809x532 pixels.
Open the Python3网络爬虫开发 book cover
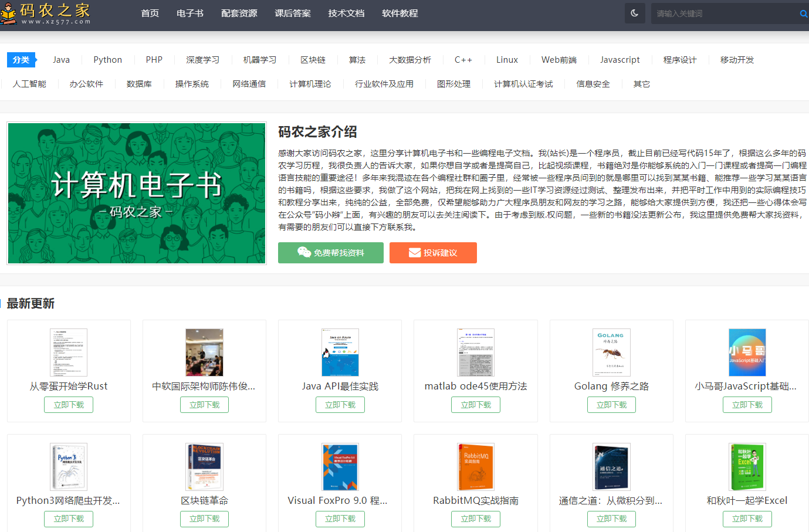[69, 466]
